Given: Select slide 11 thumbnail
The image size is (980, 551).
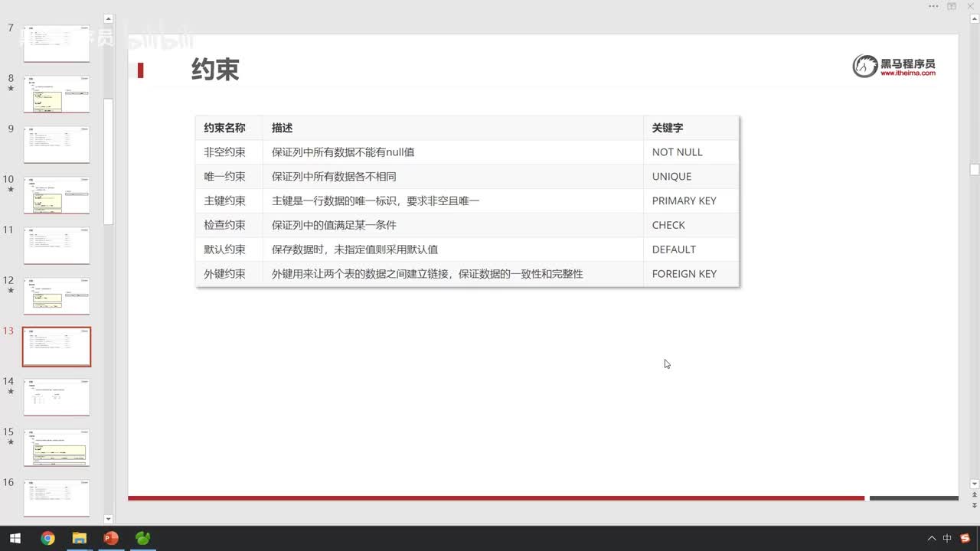Looking at the screenshot, I should [57, 246].
